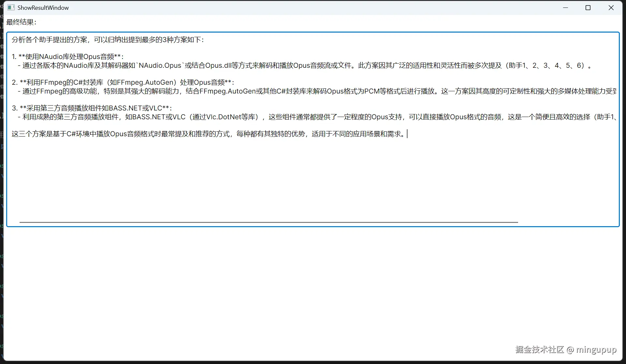Click the ShowResultWindow app icon in title bar
Viewport: 626px width, 364px height.
click(11, 7)
